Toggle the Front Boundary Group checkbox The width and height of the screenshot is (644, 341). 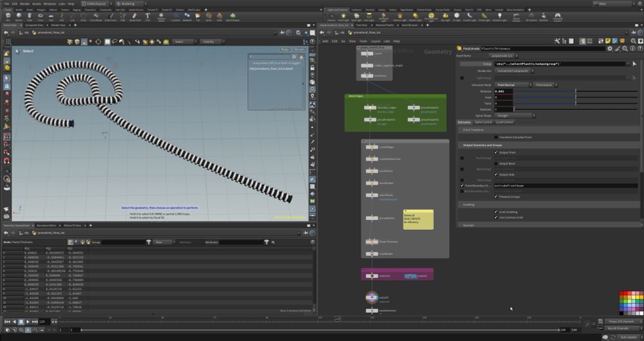click(x=462, y=185)
